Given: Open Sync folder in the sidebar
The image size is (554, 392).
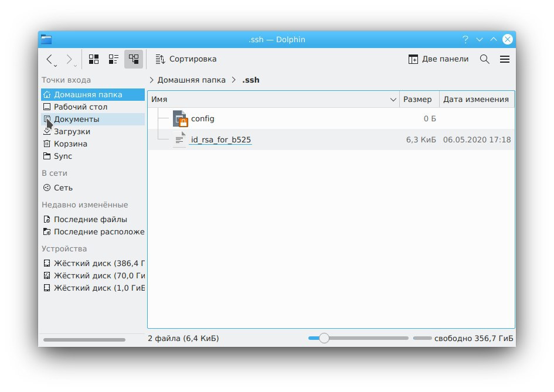Looking at the screenshot, I should click(x=93, y=156).
